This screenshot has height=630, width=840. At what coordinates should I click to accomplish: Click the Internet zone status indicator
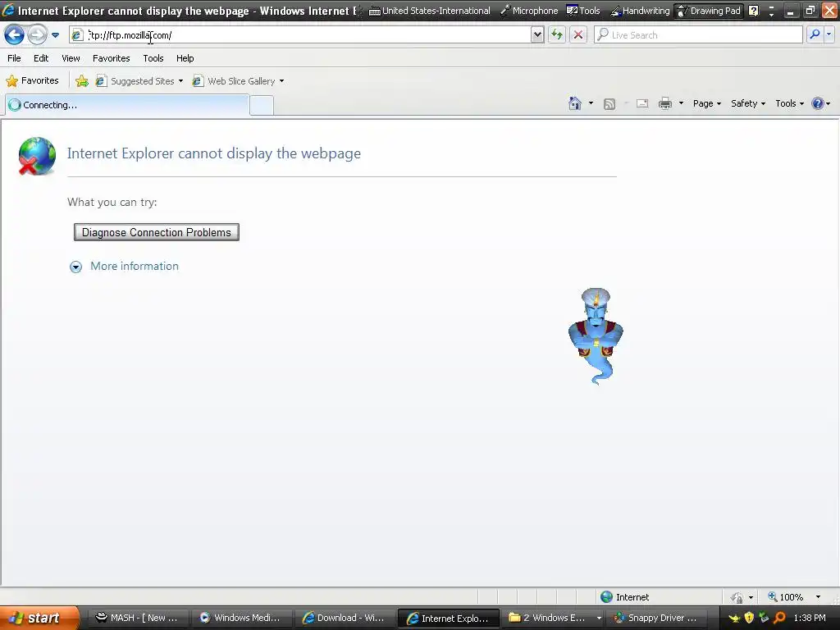(x=624, y=597)
